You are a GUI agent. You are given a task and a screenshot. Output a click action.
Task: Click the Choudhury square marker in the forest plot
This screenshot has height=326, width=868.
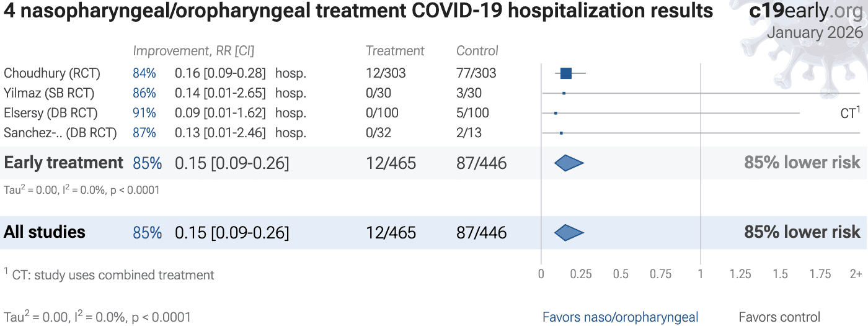pyautogui.click(x=565, y=73)
